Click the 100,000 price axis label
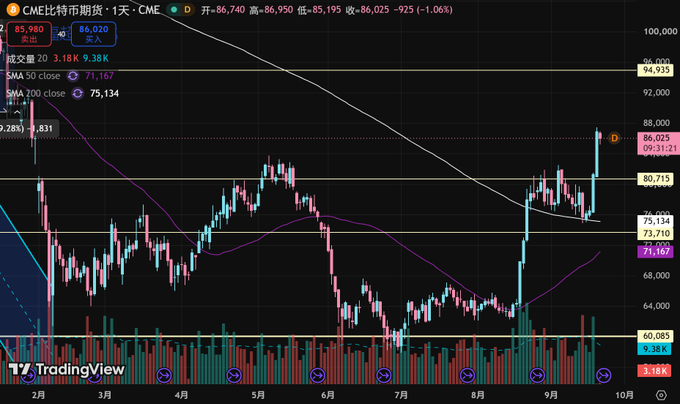 [x=660, y=32]
